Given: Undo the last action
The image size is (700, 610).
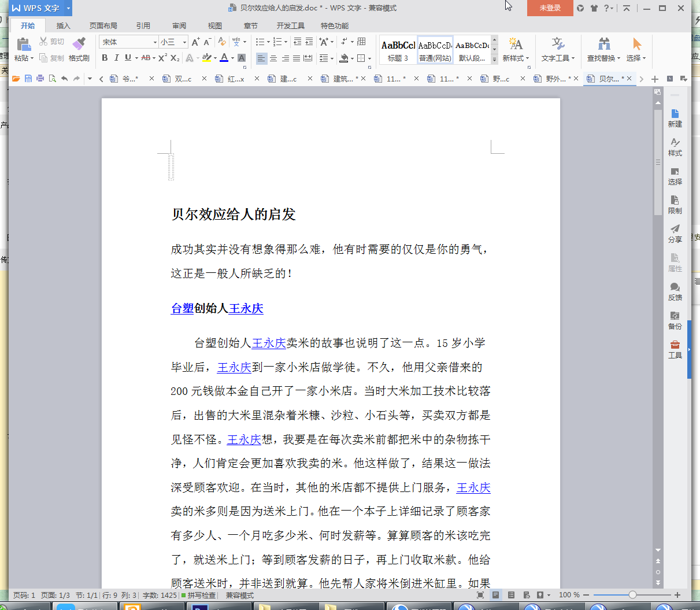Looking at the screenshot, I should pyautogui.click(x=64, y=79).
